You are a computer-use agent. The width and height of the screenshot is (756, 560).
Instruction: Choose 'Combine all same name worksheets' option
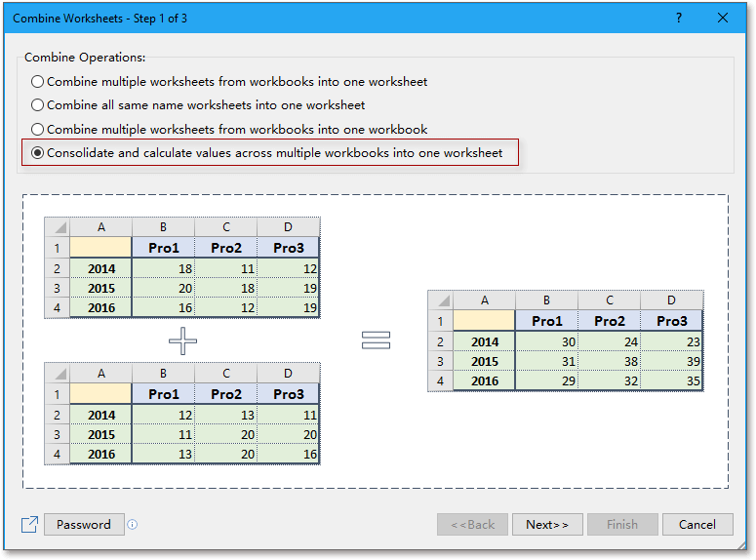(x=38, y=105)
